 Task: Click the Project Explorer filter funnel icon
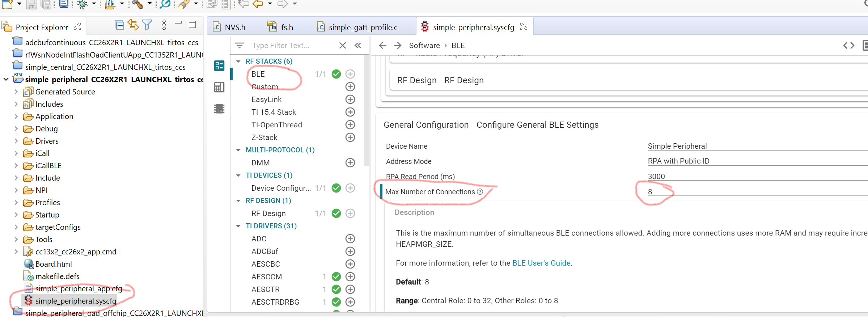click(147, 25)
